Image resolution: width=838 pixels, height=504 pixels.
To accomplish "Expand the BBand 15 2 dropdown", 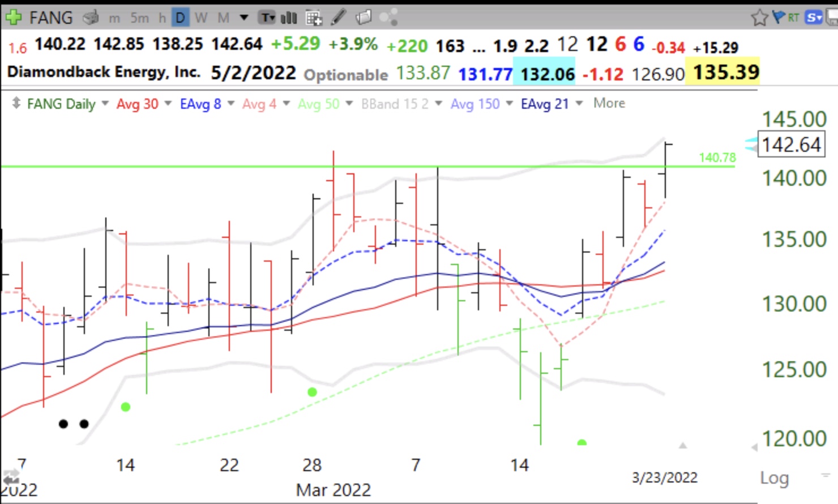I will point(438,104).
